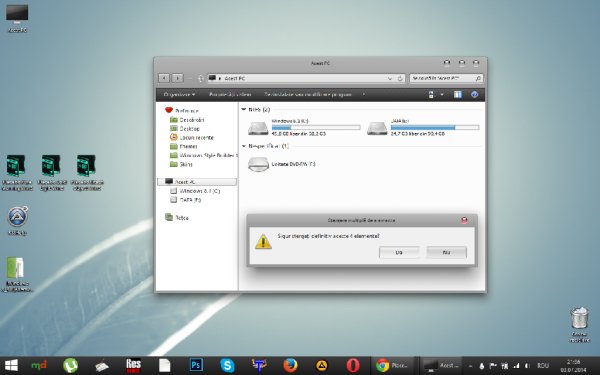Viewport: 600px width, 375px height.
Task: Select Rețea in navigation pane
Action: click(177, 217)
